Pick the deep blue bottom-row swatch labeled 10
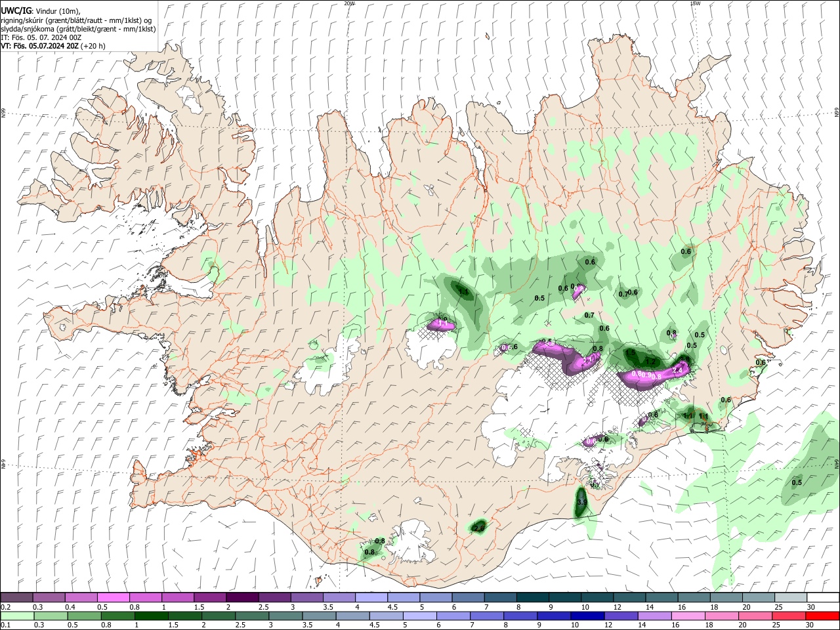 pyautogui.click(x=587, y=616)
